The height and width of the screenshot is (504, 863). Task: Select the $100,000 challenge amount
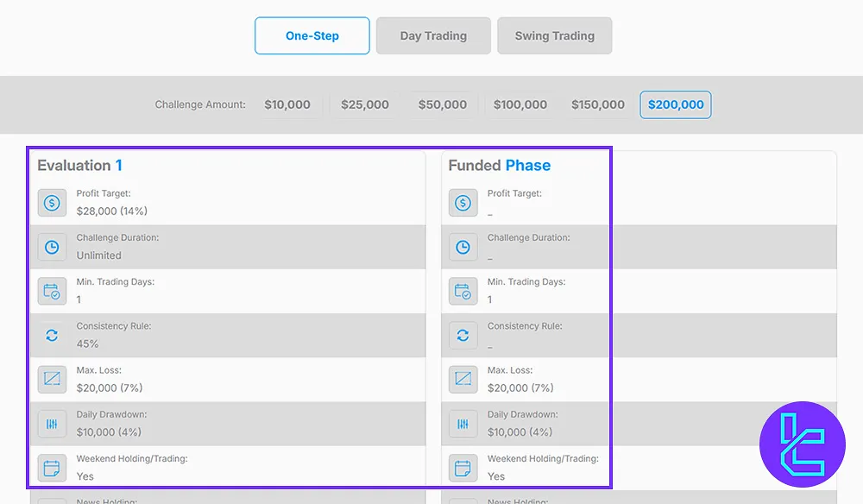pos(520,104)
